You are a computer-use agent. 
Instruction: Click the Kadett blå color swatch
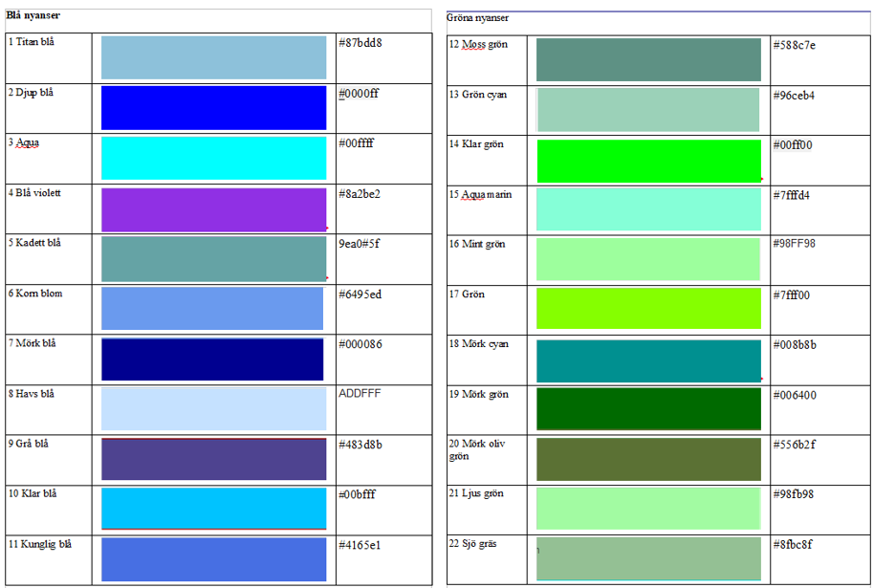point(213,259)
